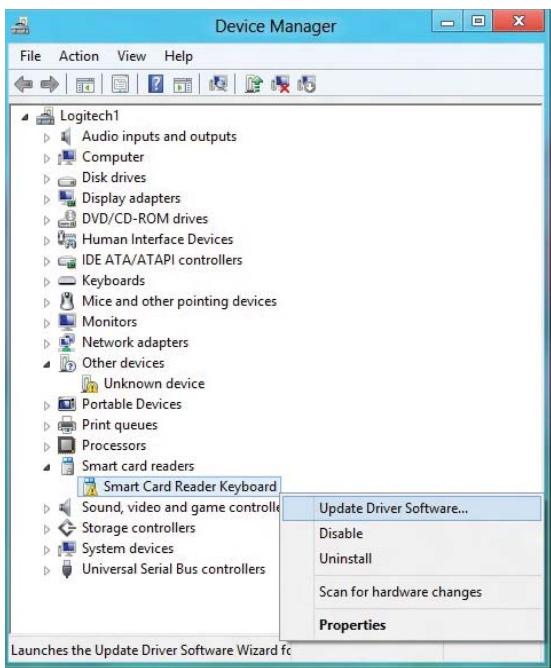The width and height of the screenshot is (551, 668).
Task: Click the Disable device toolbar icon with down arrow
Action: (x=306, y=84)
